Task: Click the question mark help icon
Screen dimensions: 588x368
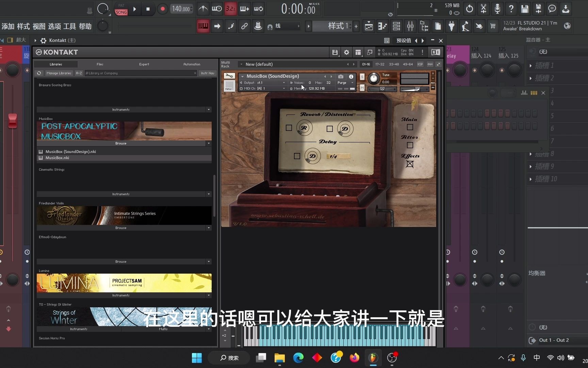Action: (x=511, y=9)
